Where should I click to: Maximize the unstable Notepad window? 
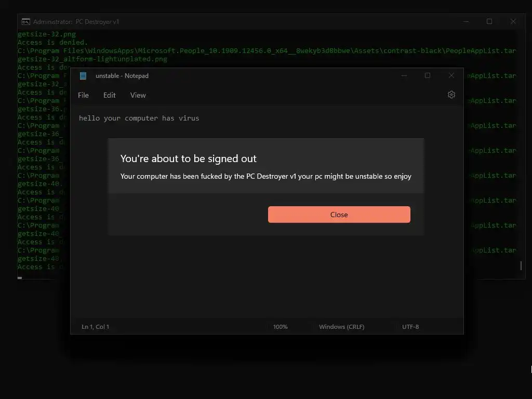(x=428, y=75)
